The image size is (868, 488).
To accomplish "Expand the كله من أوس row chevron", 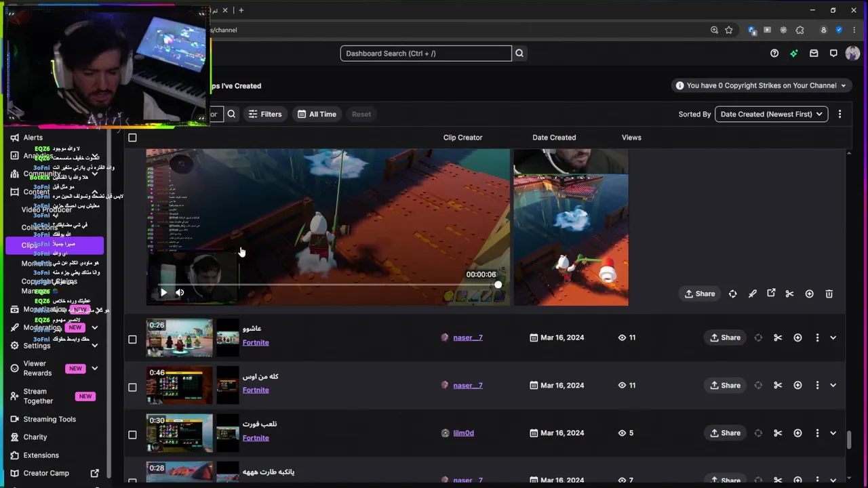I will tap(833, 385).
